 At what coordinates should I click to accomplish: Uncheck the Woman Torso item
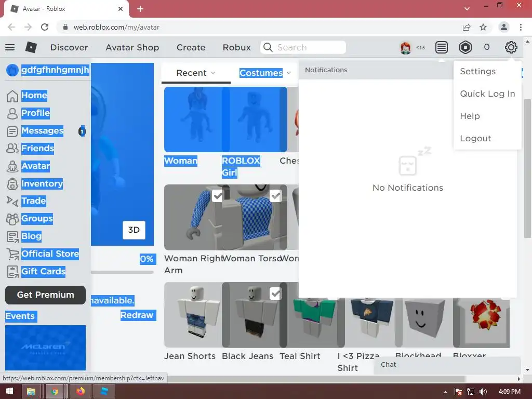(275, 196)
